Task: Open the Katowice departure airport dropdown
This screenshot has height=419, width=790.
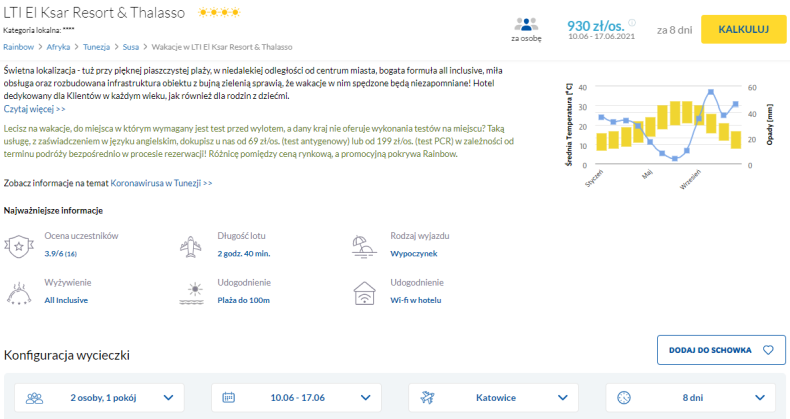Action: pos(493,398)
